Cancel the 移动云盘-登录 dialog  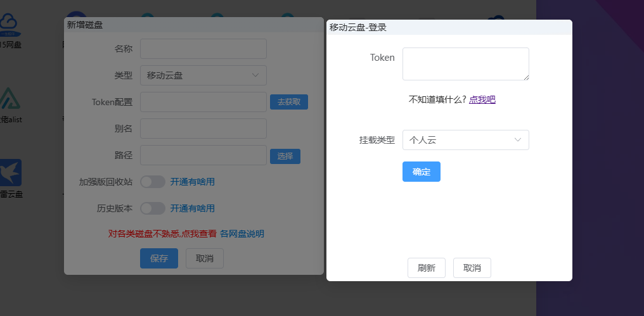coord(472,268)
